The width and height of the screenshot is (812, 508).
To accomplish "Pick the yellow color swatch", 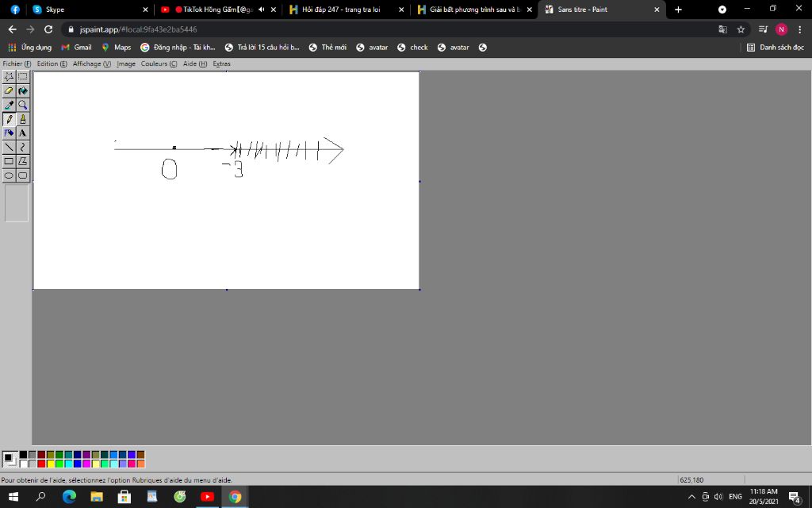I will (x=51, y=464).
